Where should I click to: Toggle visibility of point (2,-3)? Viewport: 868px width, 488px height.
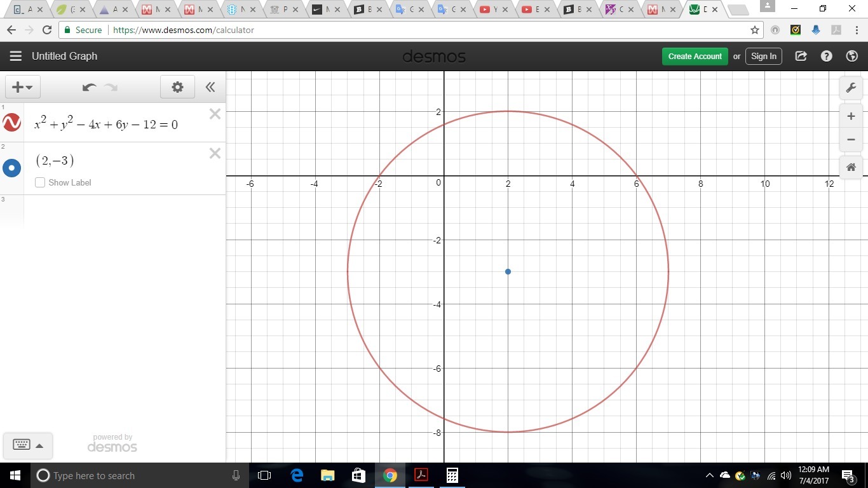[11, 168]
